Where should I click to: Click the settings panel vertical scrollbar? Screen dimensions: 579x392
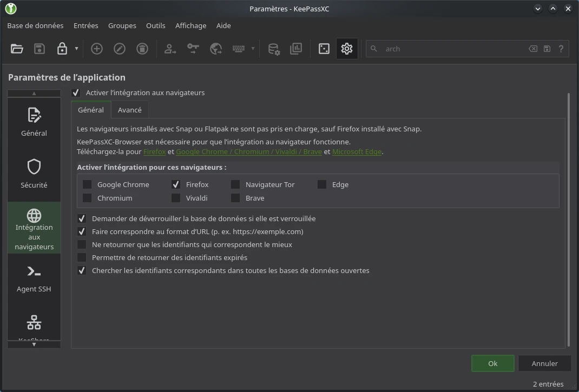[569, 220]
